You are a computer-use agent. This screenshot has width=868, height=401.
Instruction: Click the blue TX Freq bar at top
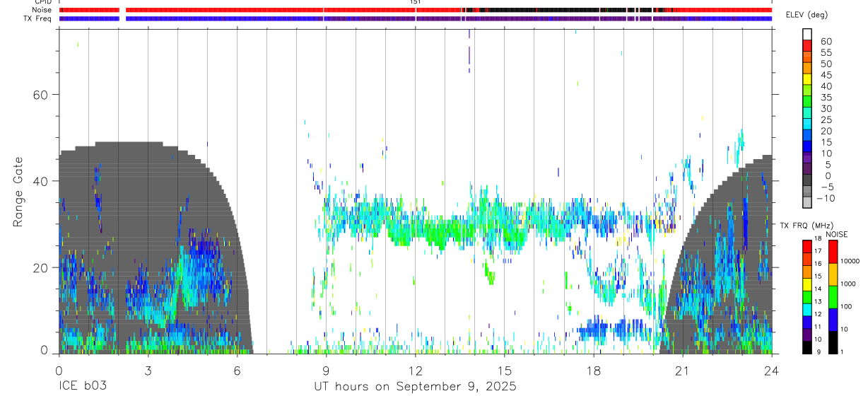(x=415, y=18)
